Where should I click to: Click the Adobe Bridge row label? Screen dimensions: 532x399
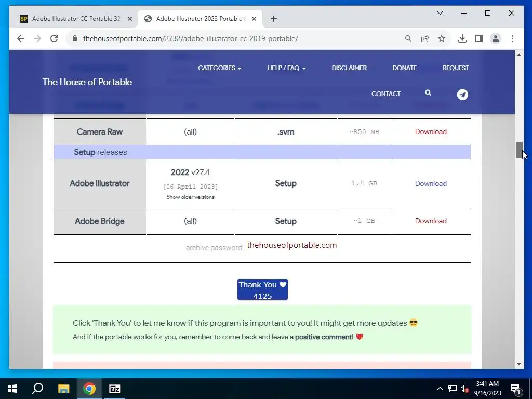[x=99, y=221]
